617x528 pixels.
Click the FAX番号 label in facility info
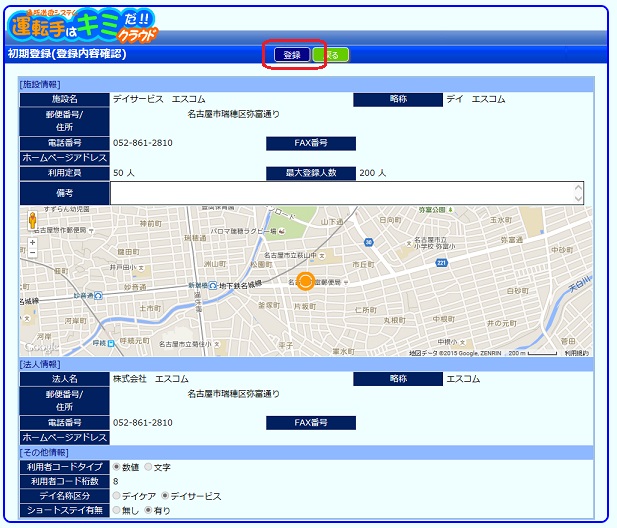311,143
